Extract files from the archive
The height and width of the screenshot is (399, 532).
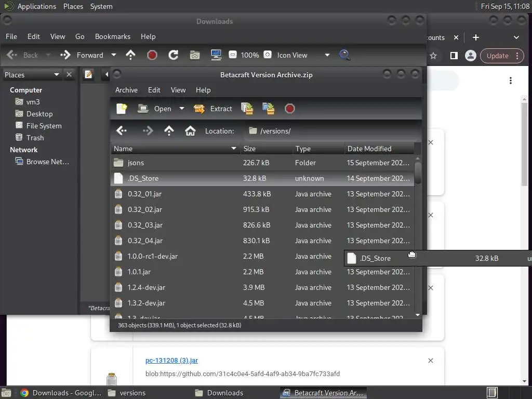tap(212, 109)
